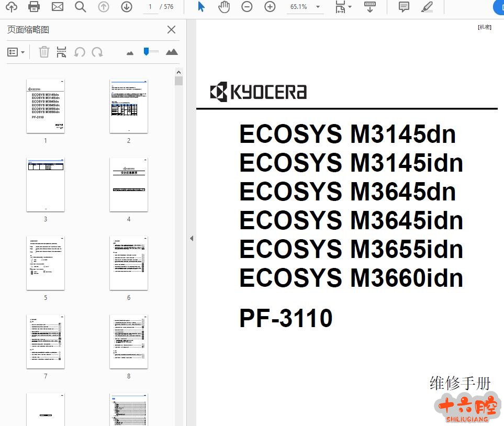Click the email envelope icon

[x=57, y=7]
